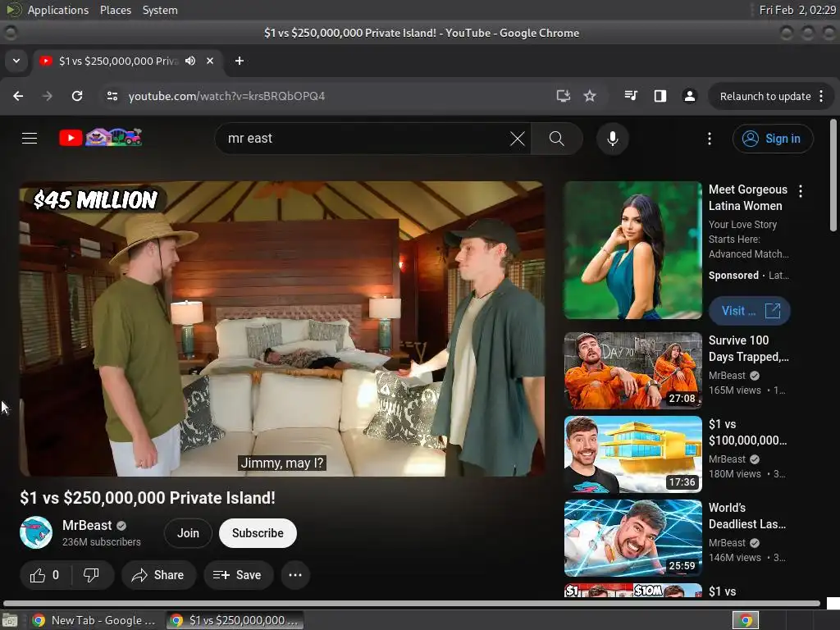Open the MrBeast channel name link
The width and height of the screenshot is (840, 630).
click(87, 526)
